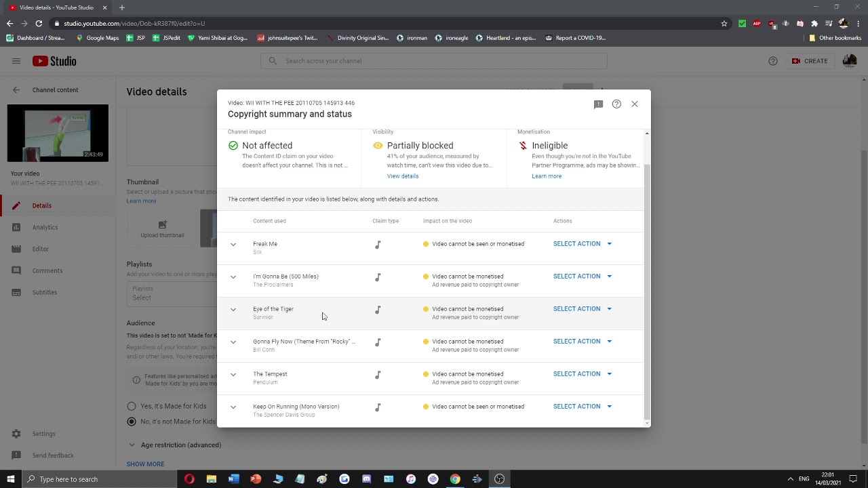Click Upload thumbnail button
Screen dimensions: 868x488
click(x=162, y=228)
